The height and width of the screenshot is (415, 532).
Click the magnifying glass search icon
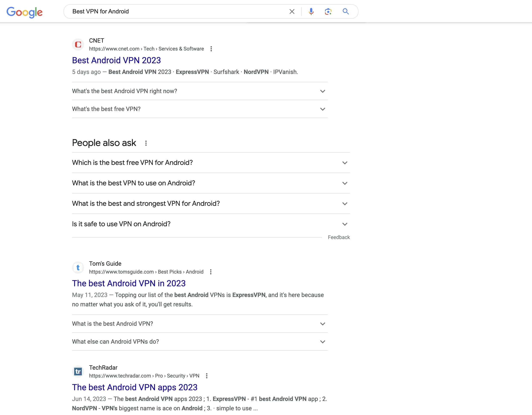point(346,12)
